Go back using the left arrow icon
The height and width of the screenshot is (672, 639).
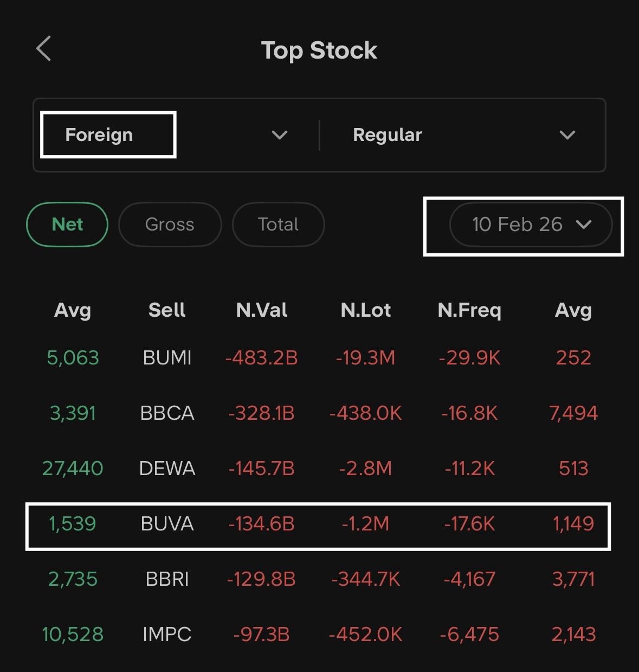click(x=44, y=49)
